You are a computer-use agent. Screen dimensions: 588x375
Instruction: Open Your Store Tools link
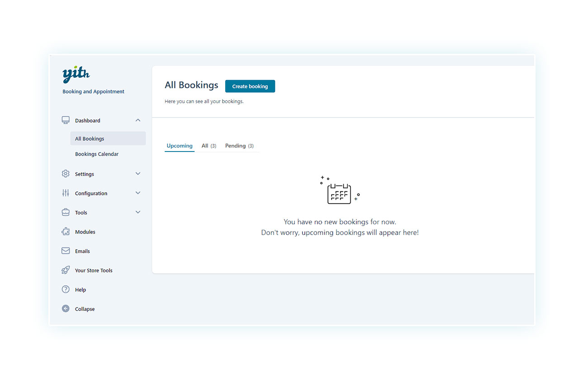94,271
